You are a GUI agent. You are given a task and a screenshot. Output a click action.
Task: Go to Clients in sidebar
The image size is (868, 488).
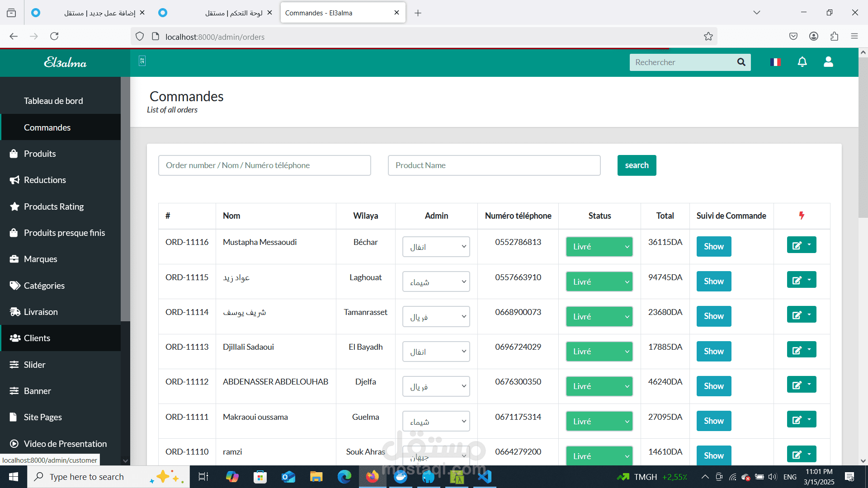tap(37, 338)
